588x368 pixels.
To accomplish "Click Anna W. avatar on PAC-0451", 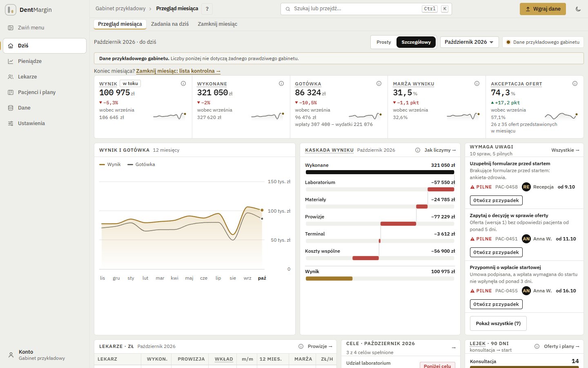I will click(526, 239).
